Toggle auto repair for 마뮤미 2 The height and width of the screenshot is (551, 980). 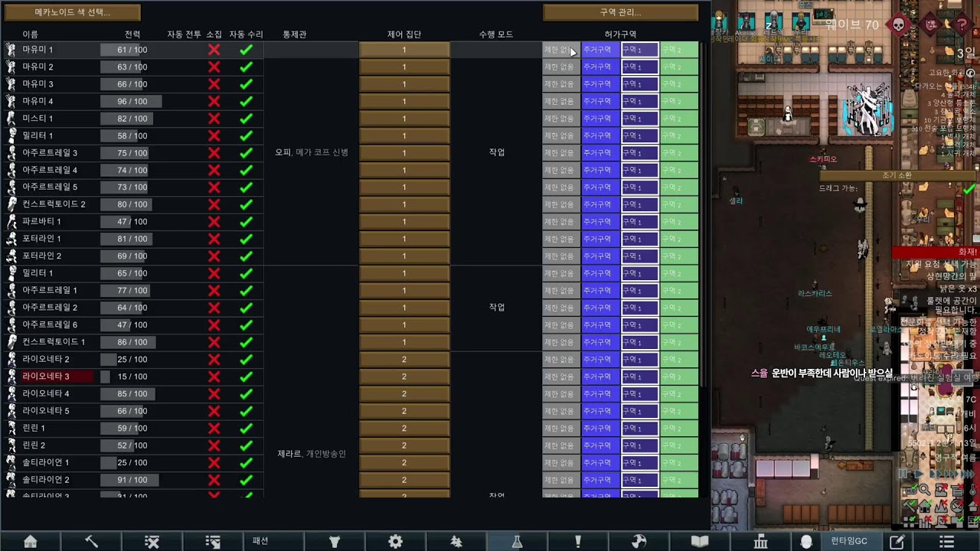(246, 67)
